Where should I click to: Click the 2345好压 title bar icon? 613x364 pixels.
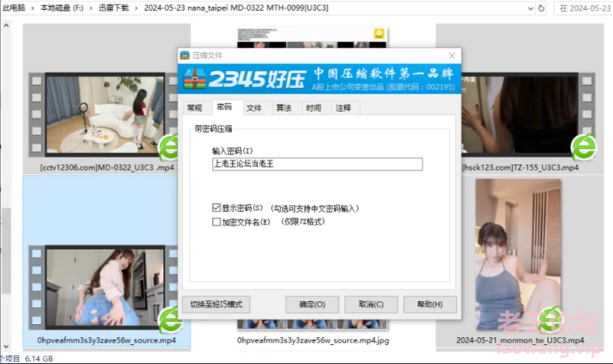tap(185, 55)
